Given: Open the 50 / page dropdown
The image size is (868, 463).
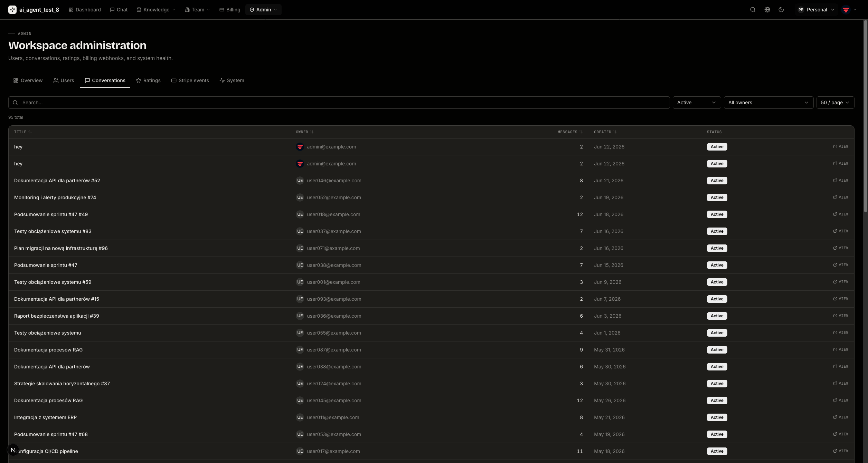Looking at the screenshot, I should coord(835,103).
